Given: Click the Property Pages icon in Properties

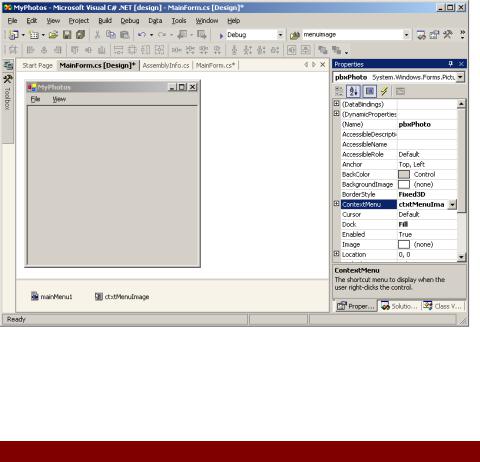Looking at the screenshot, I should 400,91.
